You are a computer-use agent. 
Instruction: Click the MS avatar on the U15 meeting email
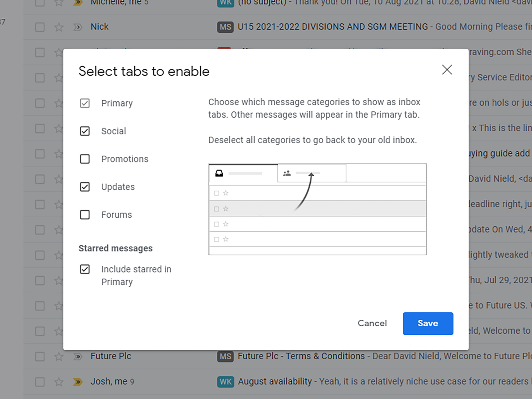pos(225,27)
